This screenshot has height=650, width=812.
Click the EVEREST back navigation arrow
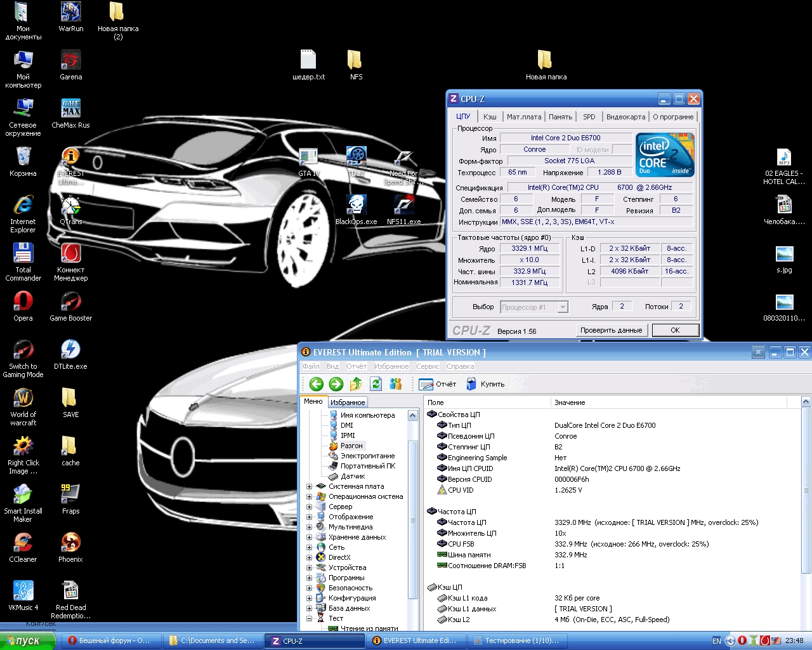click(317, 384)
